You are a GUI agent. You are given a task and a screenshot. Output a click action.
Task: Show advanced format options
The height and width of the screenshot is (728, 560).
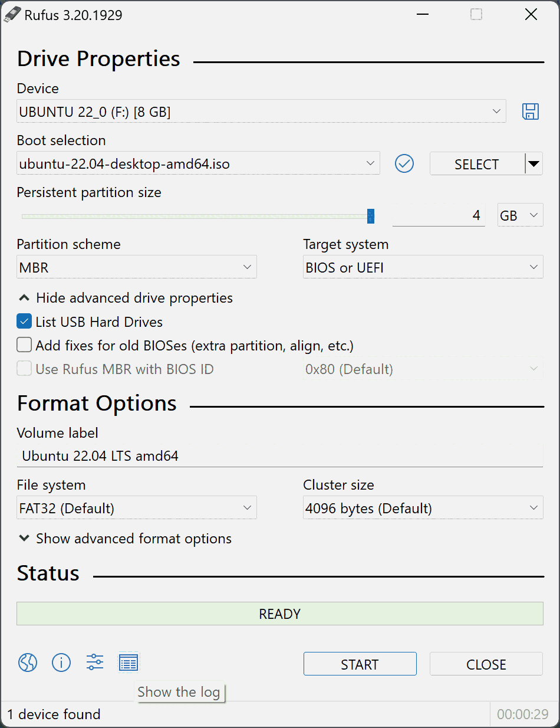point(126,538)
